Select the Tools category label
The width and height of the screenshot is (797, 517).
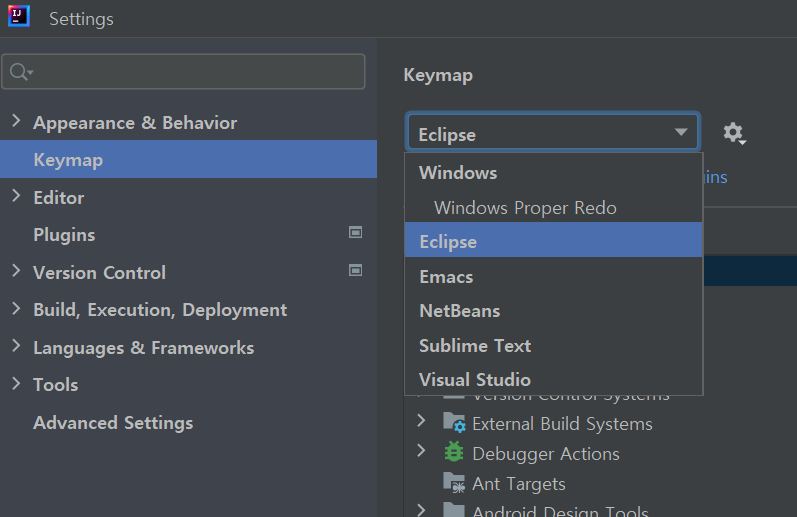[56, 385]
